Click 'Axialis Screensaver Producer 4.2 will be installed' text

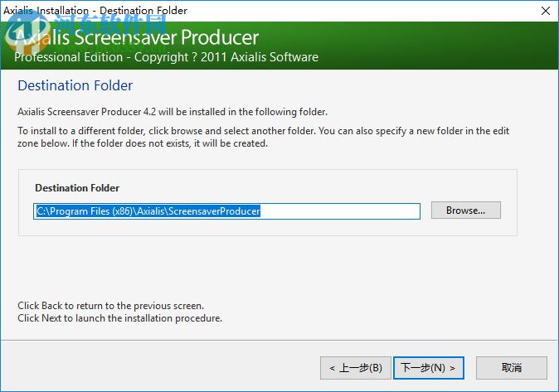(x=173, y=112)
